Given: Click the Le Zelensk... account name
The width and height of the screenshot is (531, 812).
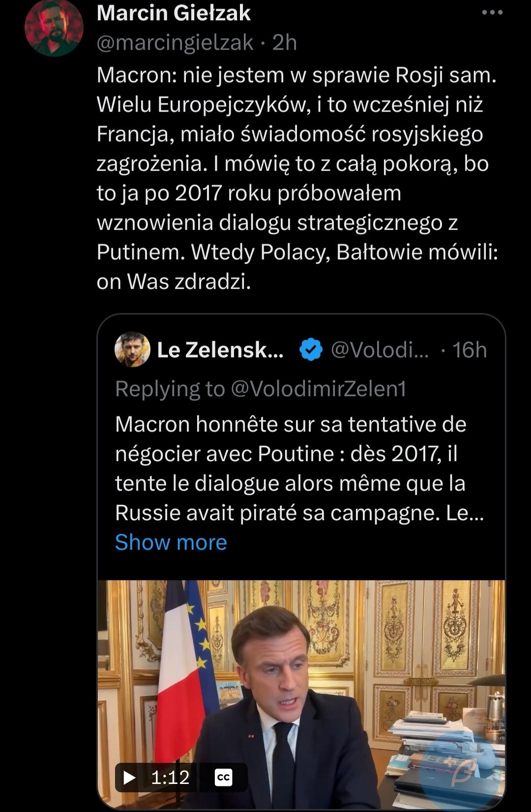Looking at the screenshot, I should click(x=220, y=350).
